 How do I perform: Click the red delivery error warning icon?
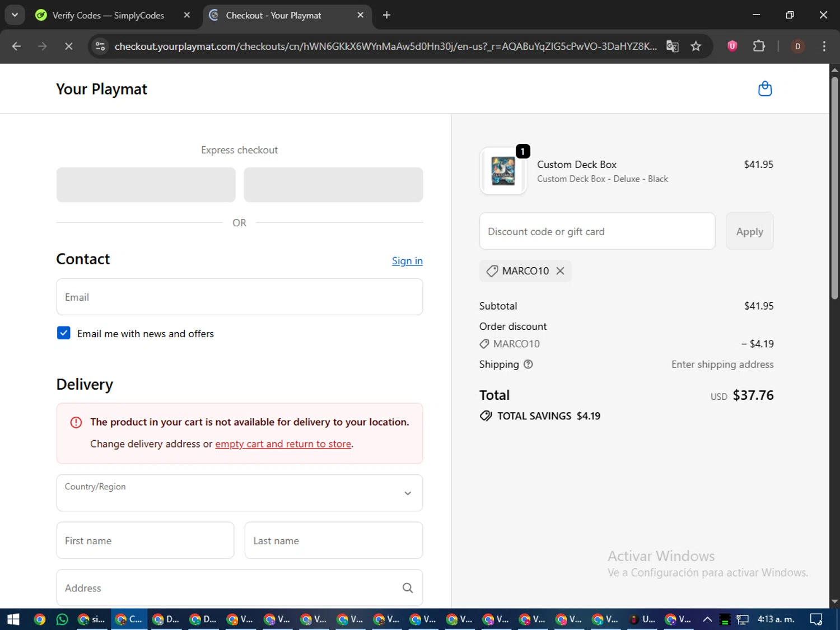[x=76, y=422]
